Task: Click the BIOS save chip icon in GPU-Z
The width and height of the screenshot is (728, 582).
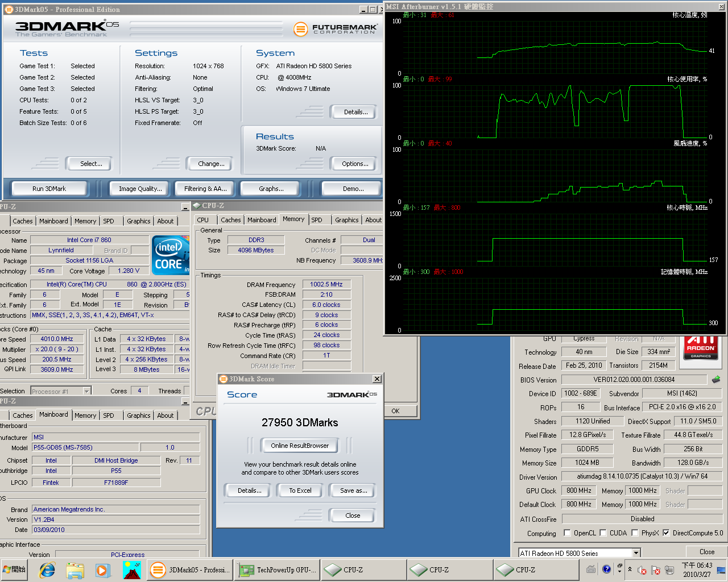Action: (716, 379)
